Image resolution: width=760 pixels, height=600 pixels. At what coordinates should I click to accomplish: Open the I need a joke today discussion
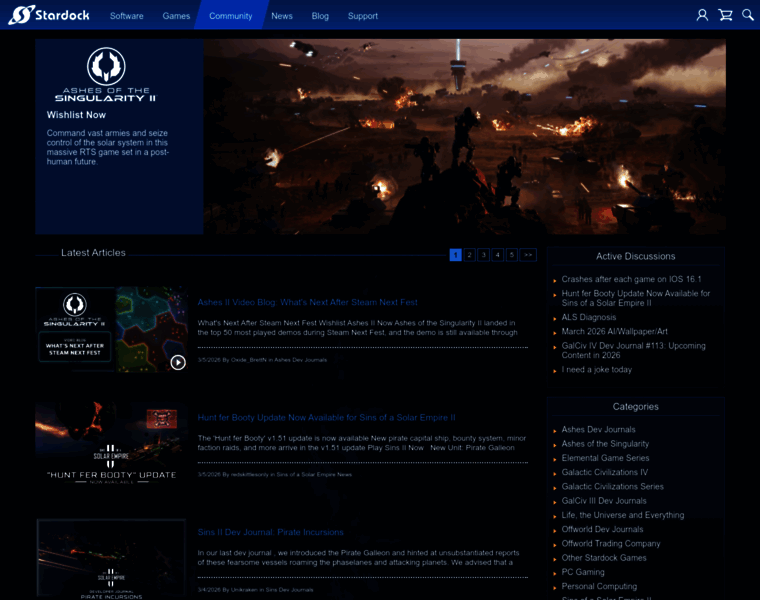point(596,369)
